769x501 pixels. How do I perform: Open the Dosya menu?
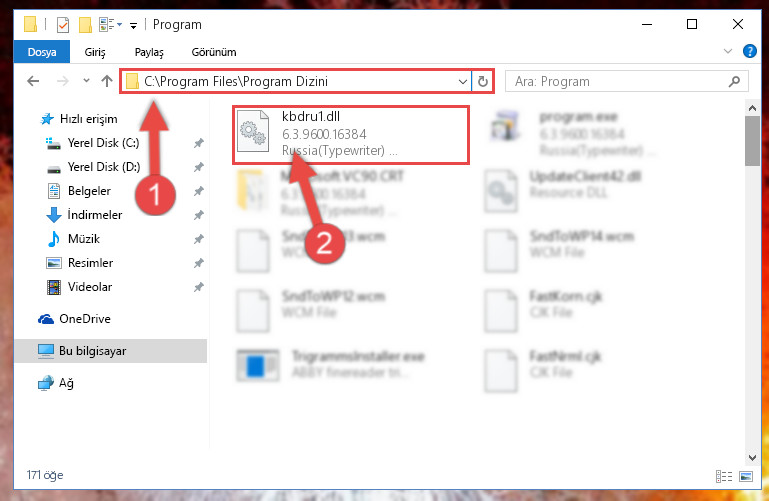point(42,52)
